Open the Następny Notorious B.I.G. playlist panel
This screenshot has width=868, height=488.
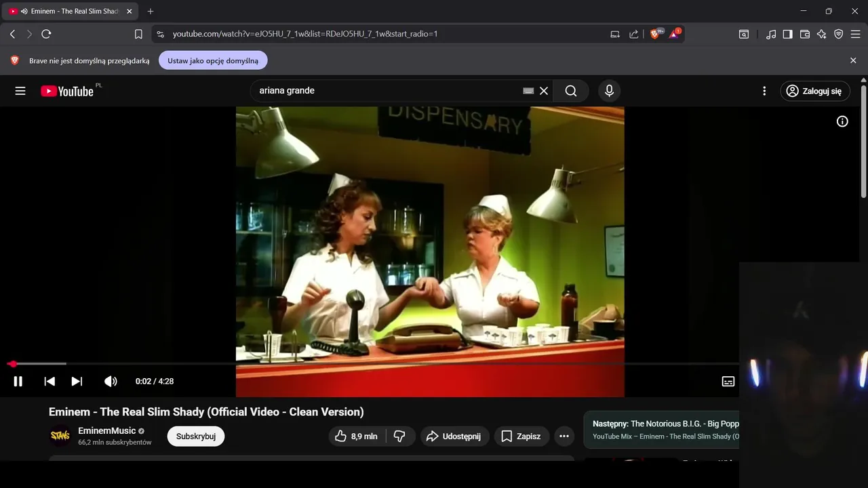[x=661, y=430]
